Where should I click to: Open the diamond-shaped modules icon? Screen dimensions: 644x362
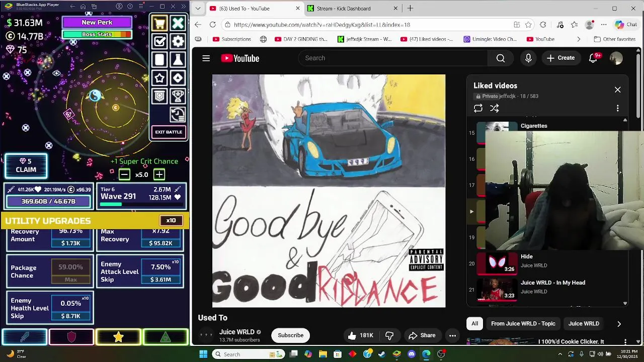[178, 78]
